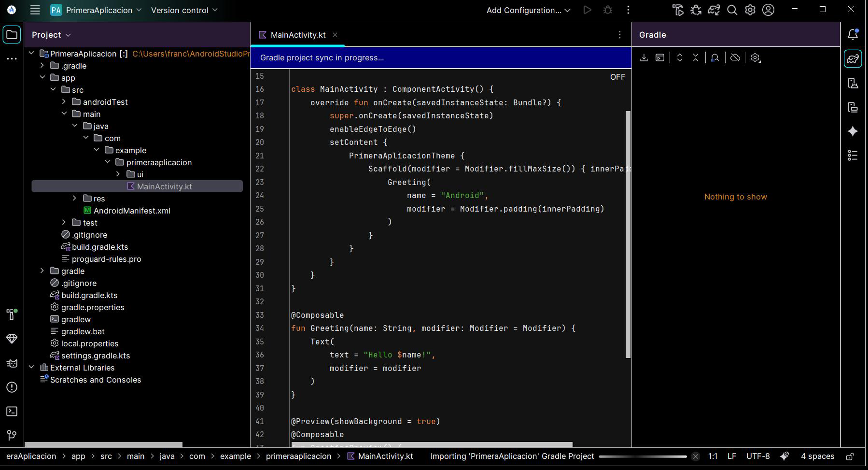This screenshot has width=868, height=470.
Task: Click Download Sources icon in Gradle panel
Action: coord(644,58)
